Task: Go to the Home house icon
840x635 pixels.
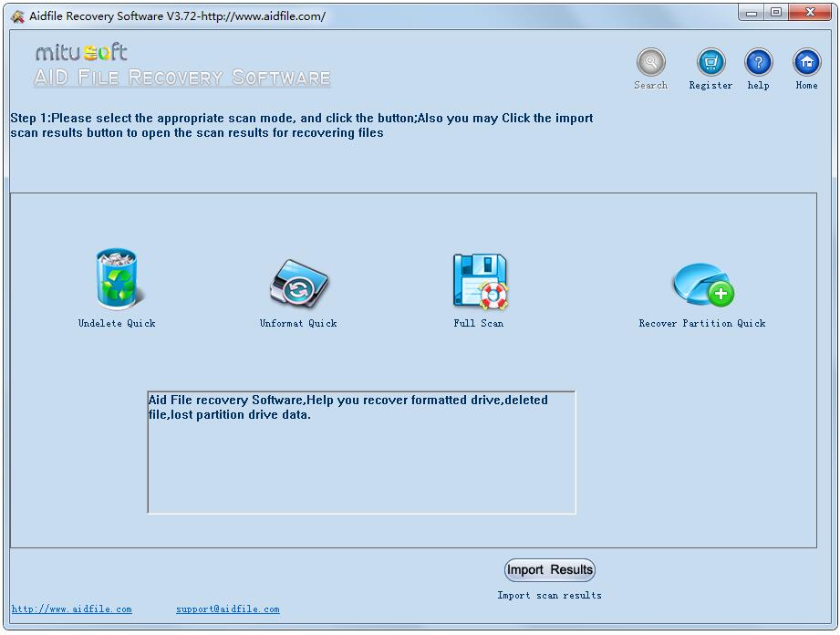Action: coord(807,62)
